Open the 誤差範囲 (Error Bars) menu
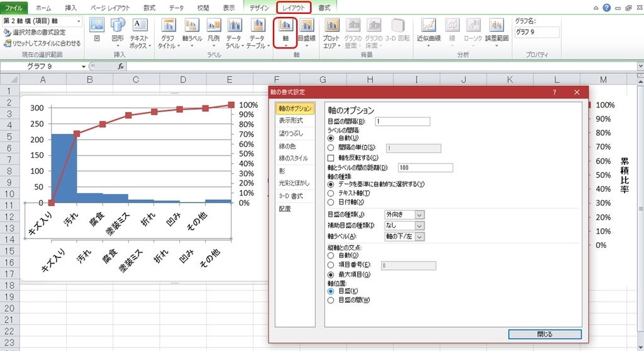The image size is (644, 351). (497, 33)
